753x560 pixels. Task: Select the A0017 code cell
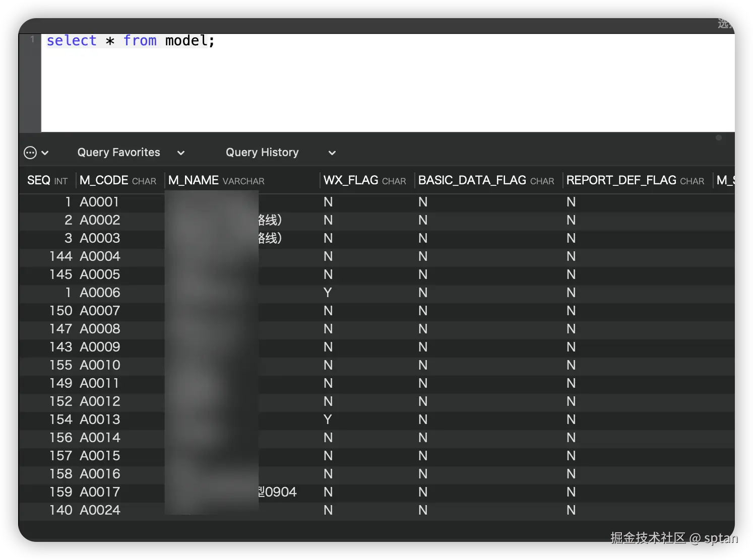(x=100, y=492)
